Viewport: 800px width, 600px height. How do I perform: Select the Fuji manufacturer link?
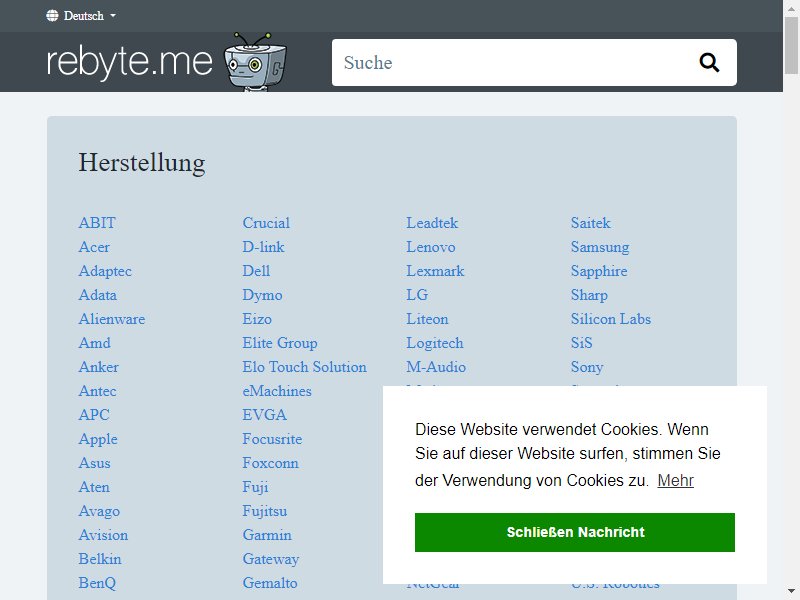[255, 487]
